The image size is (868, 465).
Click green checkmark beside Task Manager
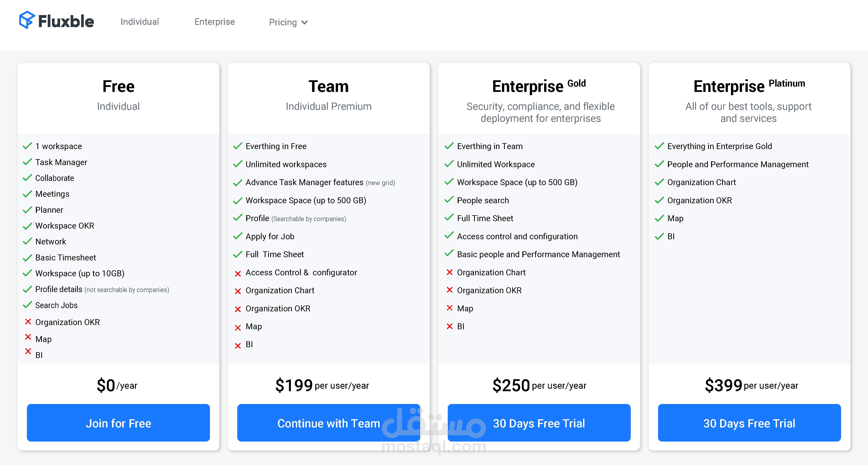pyautogui.click(x=27, y=162)
